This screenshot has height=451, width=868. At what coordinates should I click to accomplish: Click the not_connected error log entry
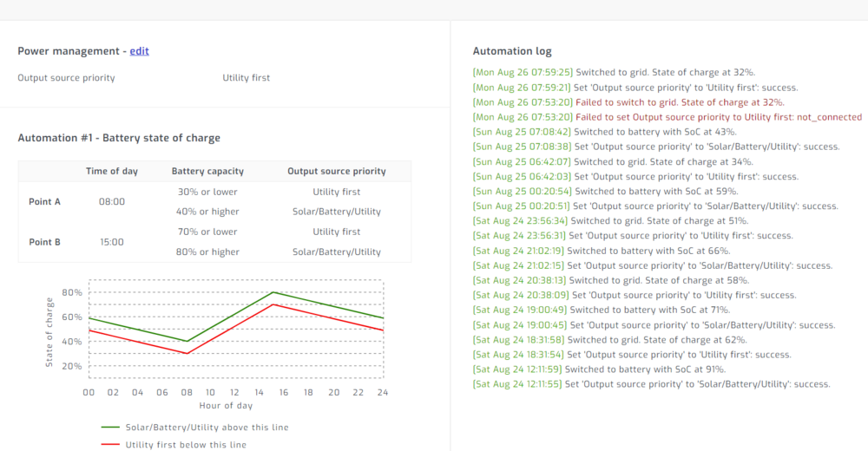point(667,117)
